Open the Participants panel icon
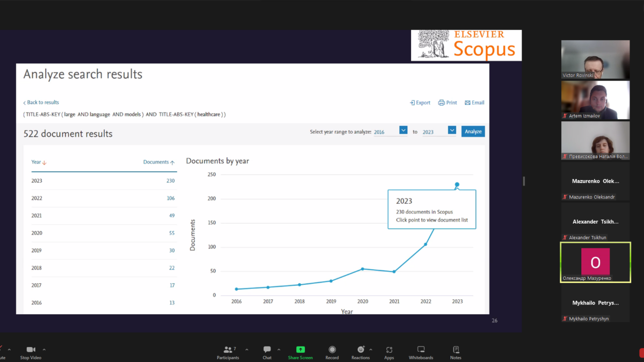Image resolution: width=644 pixels, height=362 pixels. 228,350
